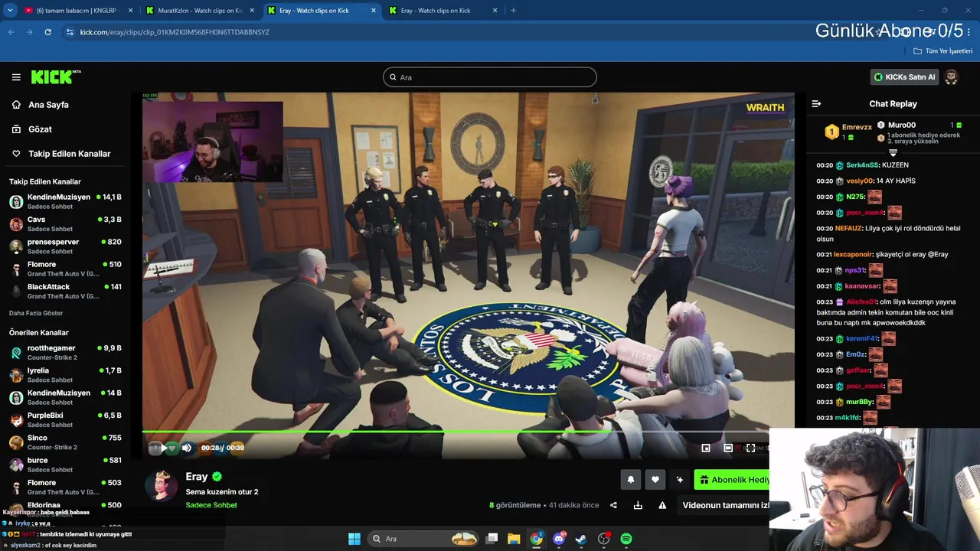The height and width of the screenshot is (551, 980).
Task: Switch to last Eray Watch clips tab
Action: [443, 11]
